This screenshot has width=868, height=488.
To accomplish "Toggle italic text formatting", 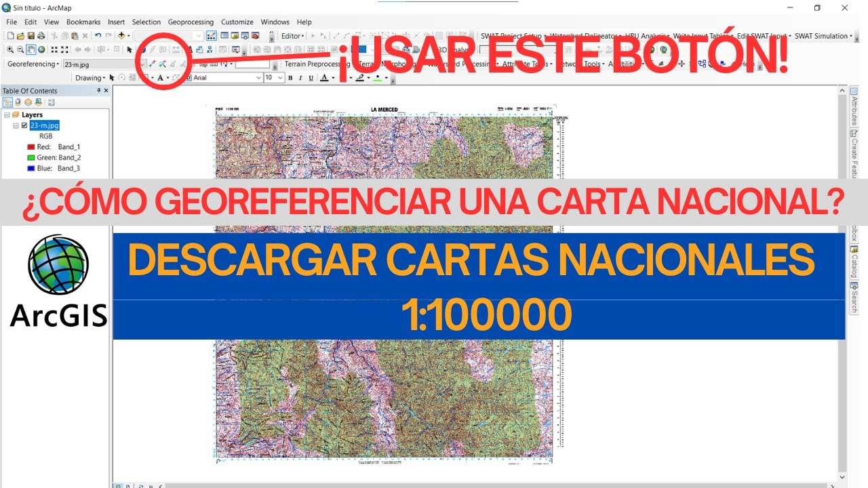I will 300,78.
